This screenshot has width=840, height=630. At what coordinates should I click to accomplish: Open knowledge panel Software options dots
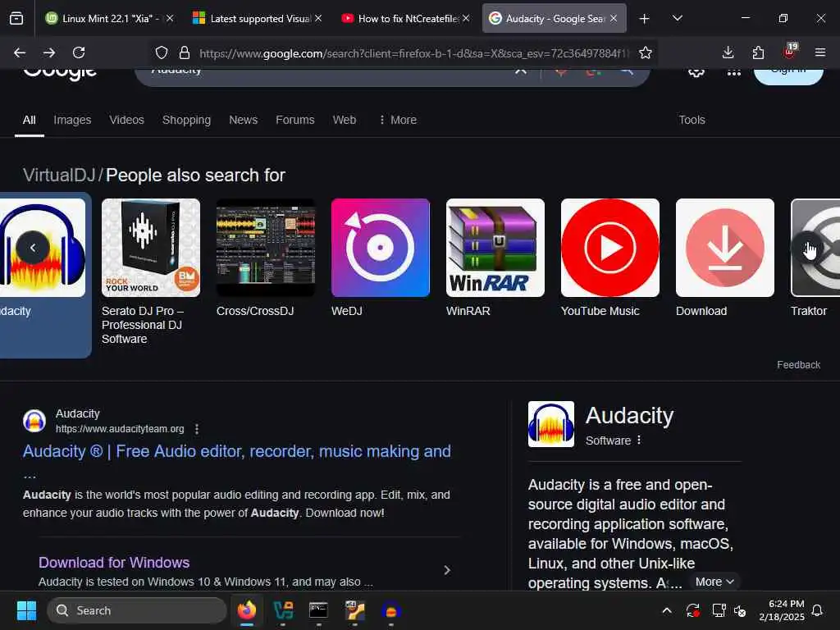click(638, 441)
